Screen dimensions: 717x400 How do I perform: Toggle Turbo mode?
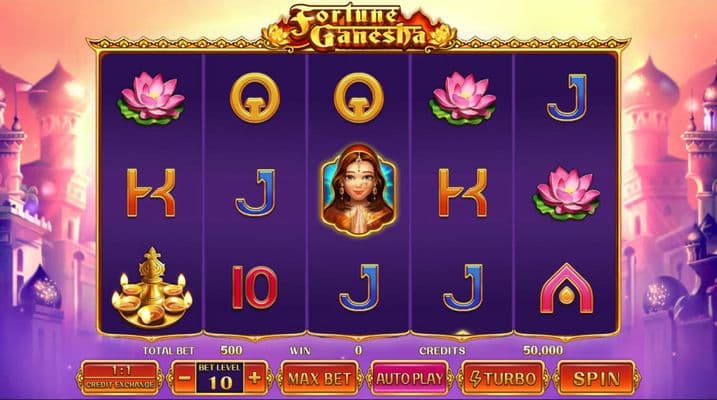tap(503, 379)
